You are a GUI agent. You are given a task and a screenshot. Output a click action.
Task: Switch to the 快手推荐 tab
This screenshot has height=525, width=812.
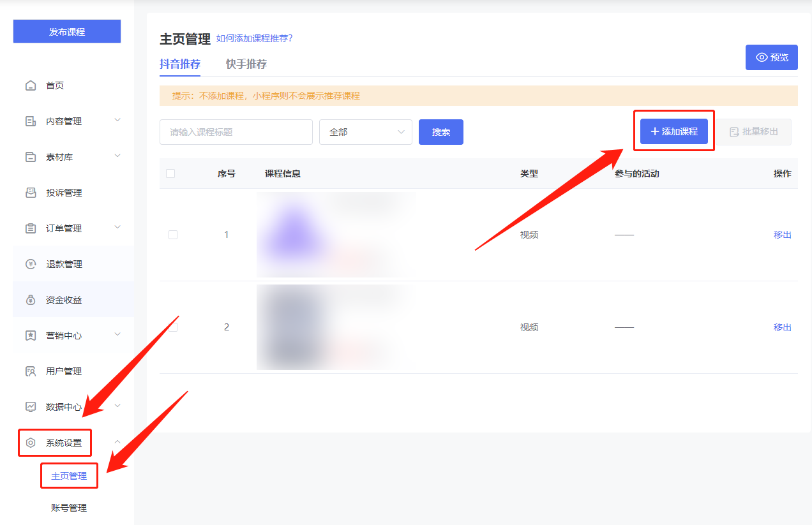click(x=246, y=64)
